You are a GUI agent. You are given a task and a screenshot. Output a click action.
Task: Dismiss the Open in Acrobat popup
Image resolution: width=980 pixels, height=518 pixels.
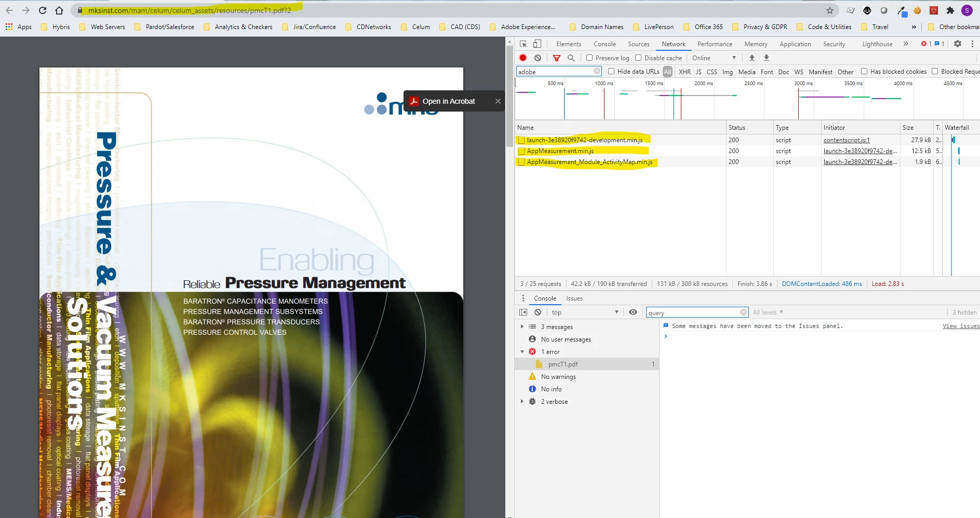click(x=498, y=101)
